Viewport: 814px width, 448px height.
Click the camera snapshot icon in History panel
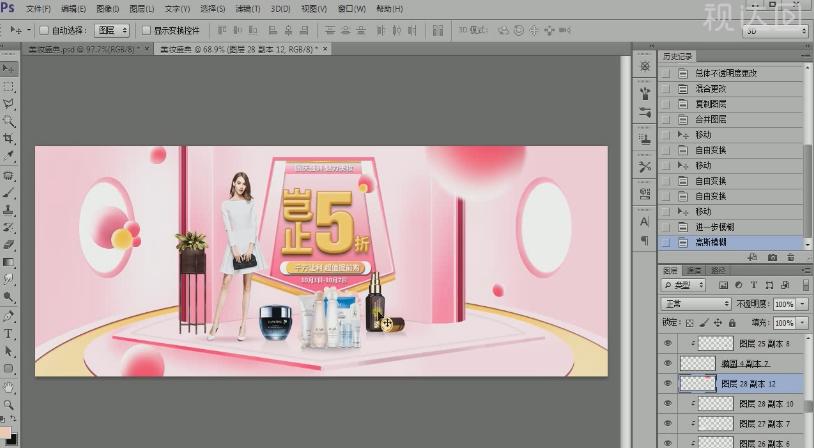pyautogui.click(x=772, y=258)
